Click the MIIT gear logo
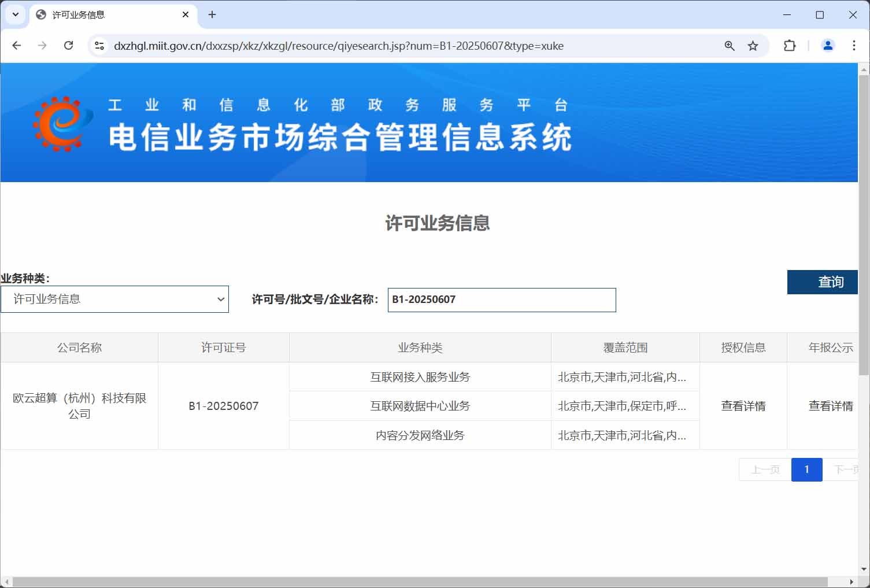The image size is (870, 588). [x=64, y=124]
